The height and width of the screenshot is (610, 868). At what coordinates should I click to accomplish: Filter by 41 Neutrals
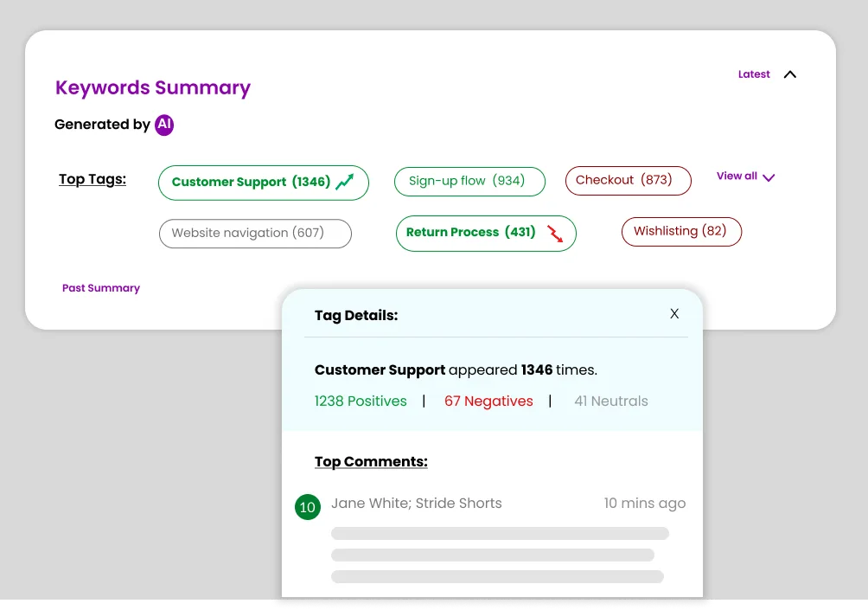(610, 401)
